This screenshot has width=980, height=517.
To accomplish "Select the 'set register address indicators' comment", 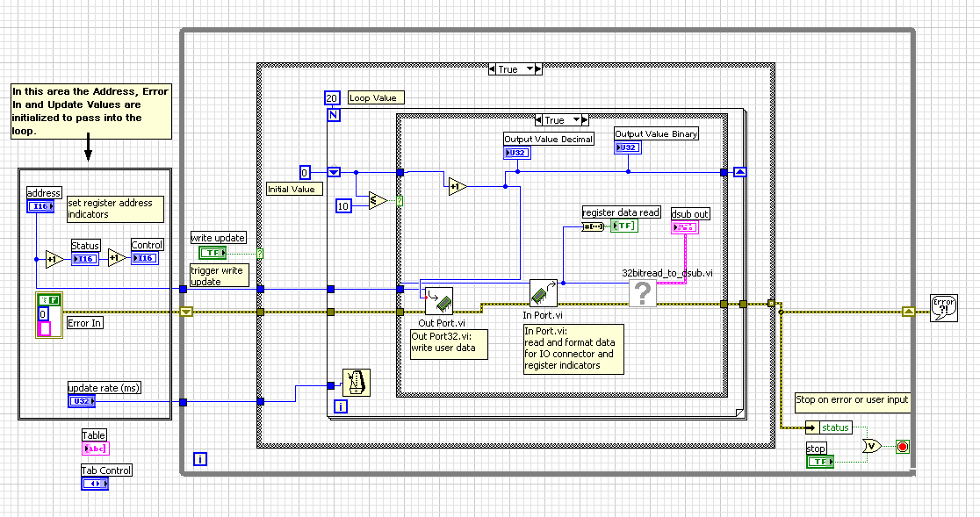I will [116, 209].
